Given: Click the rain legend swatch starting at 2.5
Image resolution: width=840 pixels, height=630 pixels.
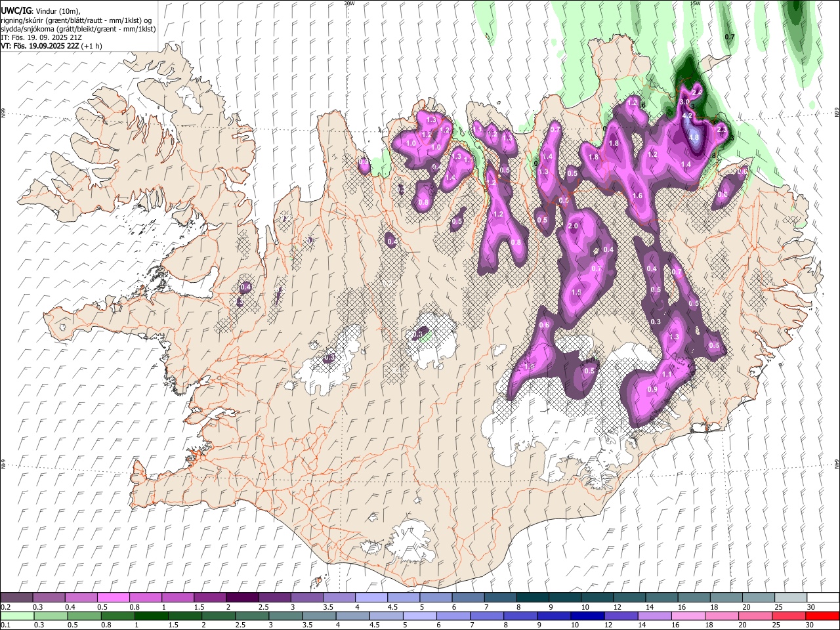Looking at the screenshot, I should click(251, 616).
